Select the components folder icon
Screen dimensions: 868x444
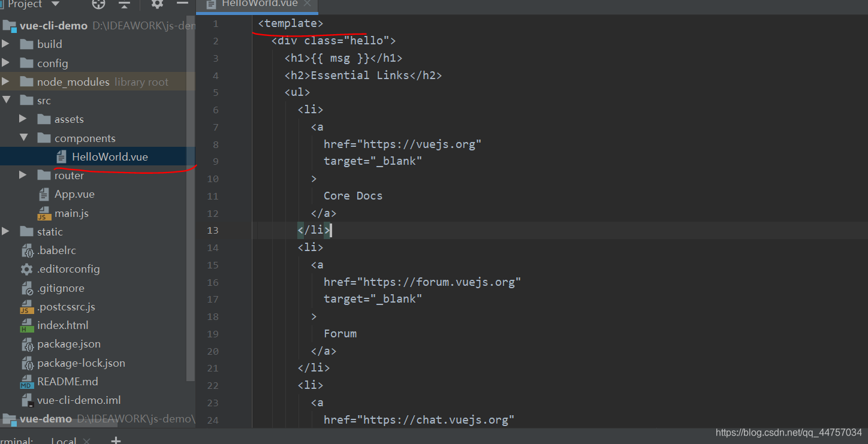click(x=44, y=138)
